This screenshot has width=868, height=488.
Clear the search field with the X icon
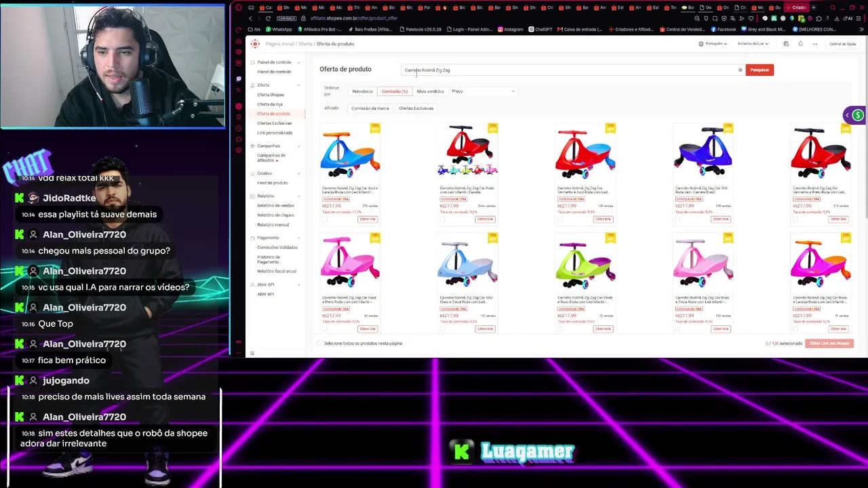click(x=740, y=70)
